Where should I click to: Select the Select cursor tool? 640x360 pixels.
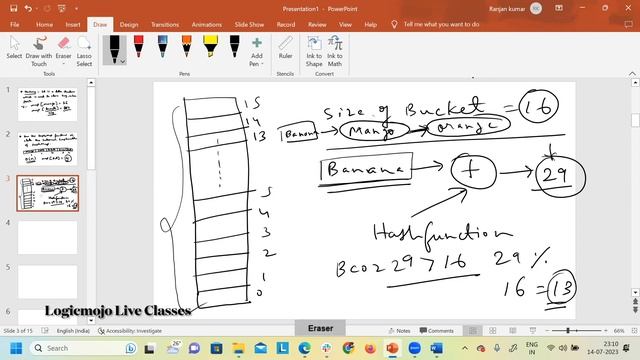pos(14,48)
